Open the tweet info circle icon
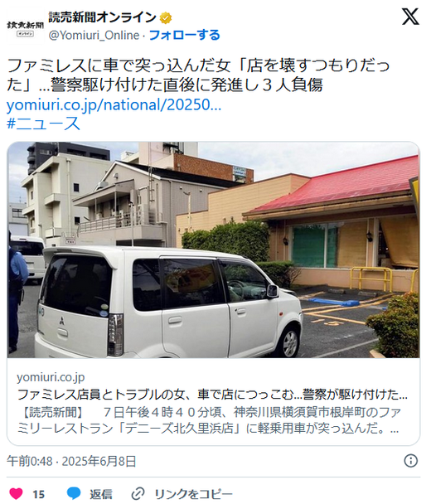The width and height of the screenshot is (431, 504). tap(410, 461)
